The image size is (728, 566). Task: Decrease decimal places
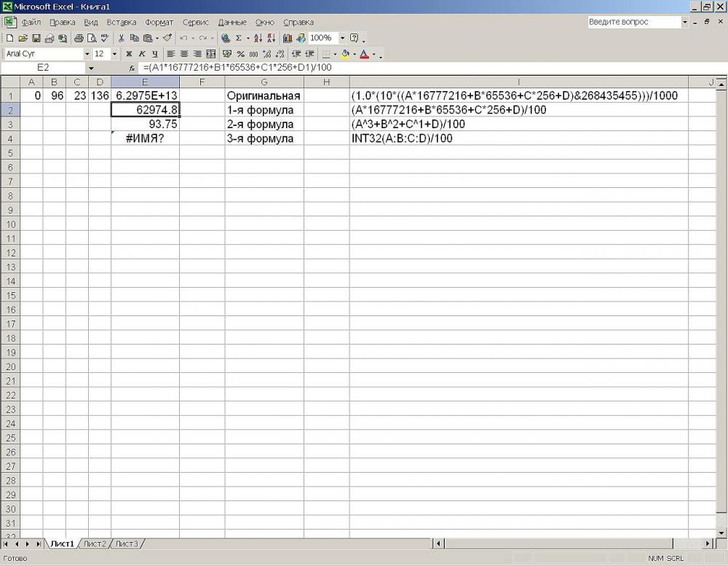280,54
